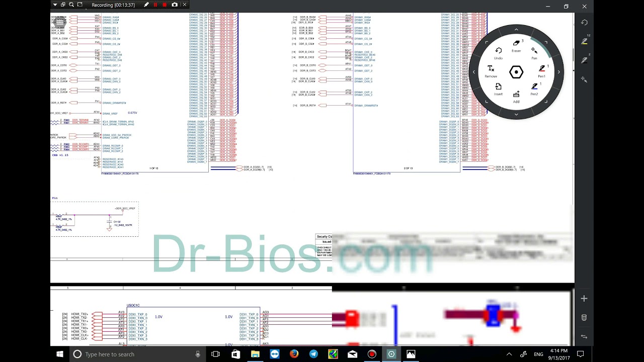Open the clock and date flyout
Image resolution: width=644 pixels, height=362 pixels.
[x=559, y=354]
